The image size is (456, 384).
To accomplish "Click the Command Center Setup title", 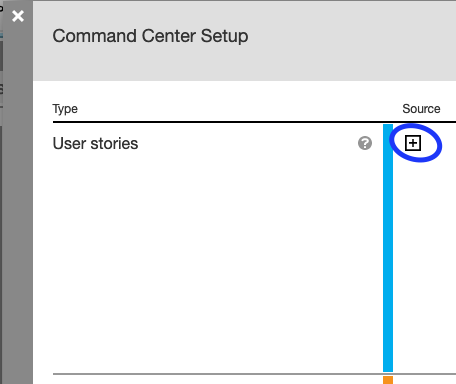I will [150, 36].
